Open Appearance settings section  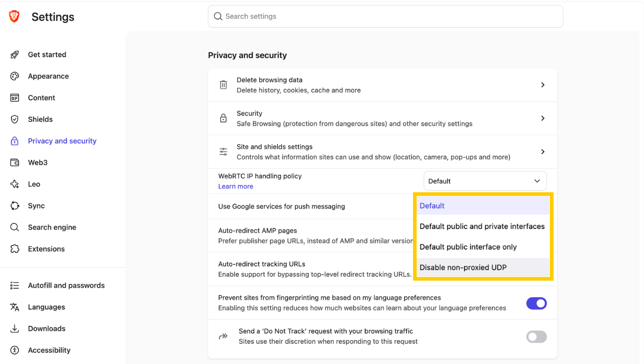pos(48,76)
